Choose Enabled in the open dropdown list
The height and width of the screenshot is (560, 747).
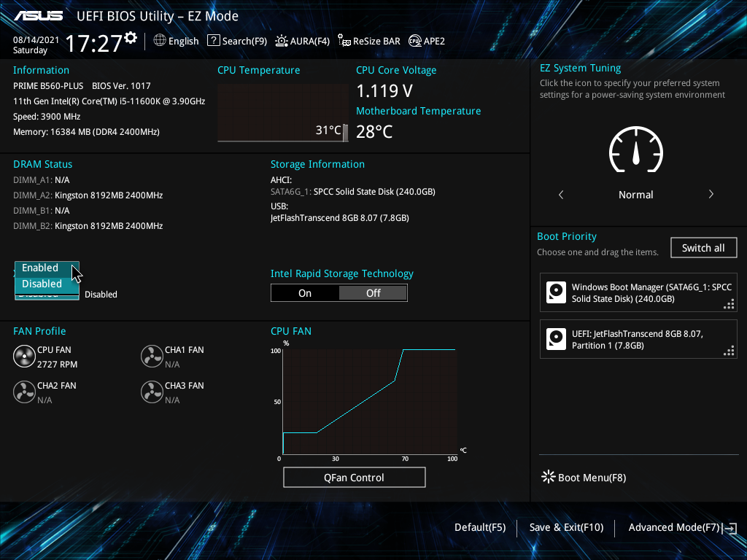click(x=47, y=268)
